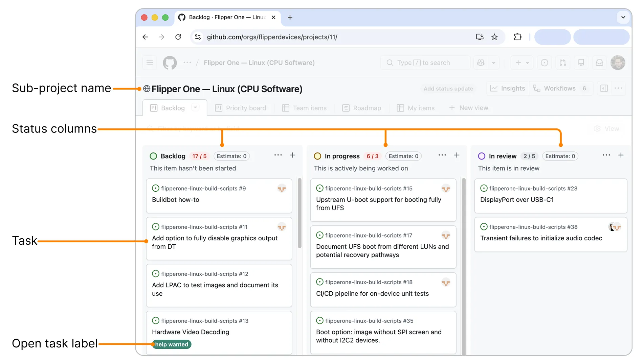Image resolution: width=643 pixels, height=364 pixels.
Task: Bookmark page with the star icon
Action: click(495, 37)
